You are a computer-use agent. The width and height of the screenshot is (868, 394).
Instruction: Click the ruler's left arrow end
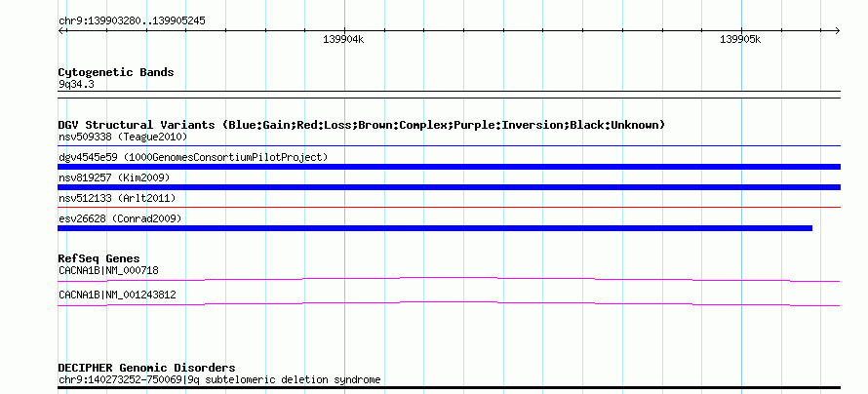[x=61, y=30]
